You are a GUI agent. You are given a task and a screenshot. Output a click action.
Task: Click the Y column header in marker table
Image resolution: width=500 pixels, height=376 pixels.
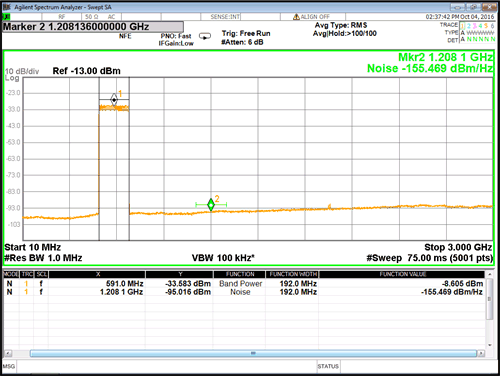pos(180,274)
